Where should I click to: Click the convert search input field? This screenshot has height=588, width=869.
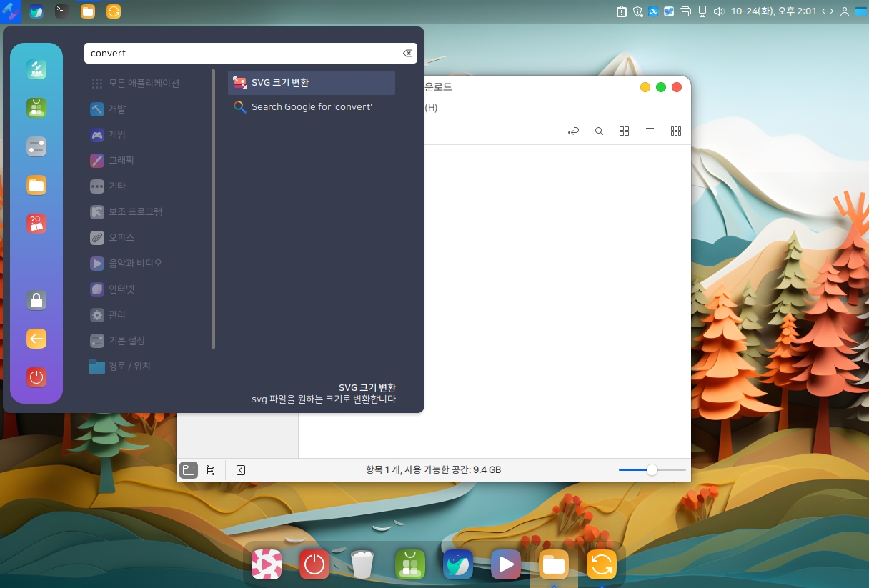243,54
